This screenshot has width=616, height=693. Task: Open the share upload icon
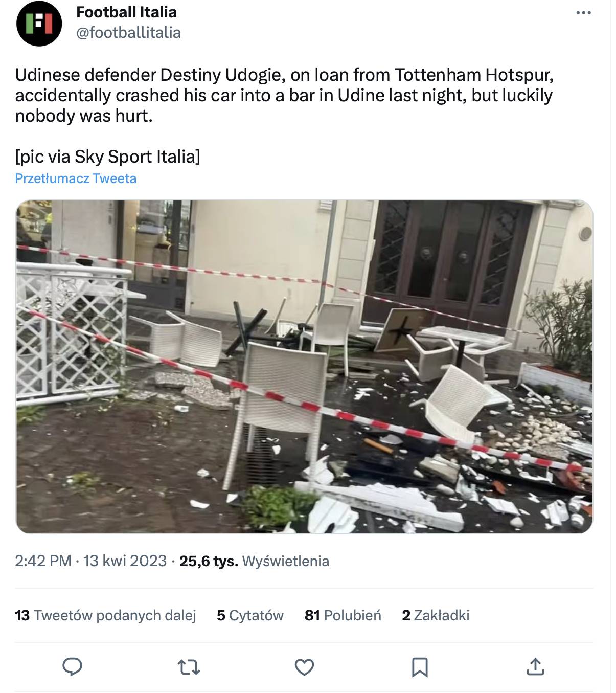coord(535,666)
